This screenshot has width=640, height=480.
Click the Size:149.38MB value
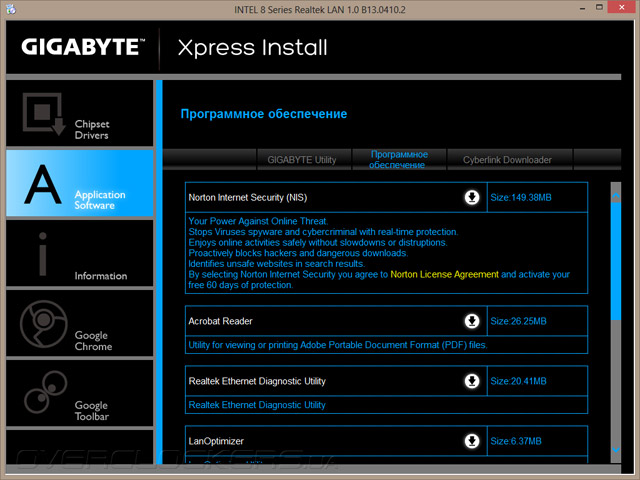521,198
